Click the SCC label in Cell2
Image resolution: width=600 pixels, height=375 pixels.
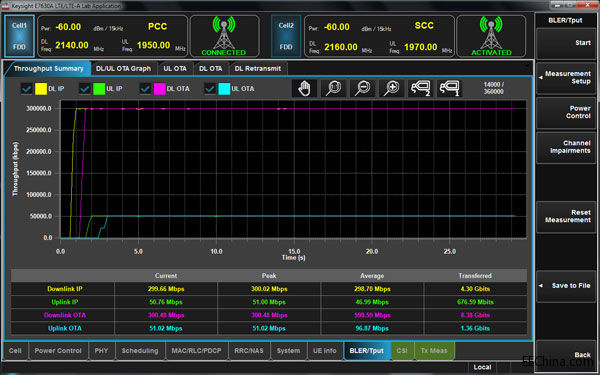click(x=424, y=26)
